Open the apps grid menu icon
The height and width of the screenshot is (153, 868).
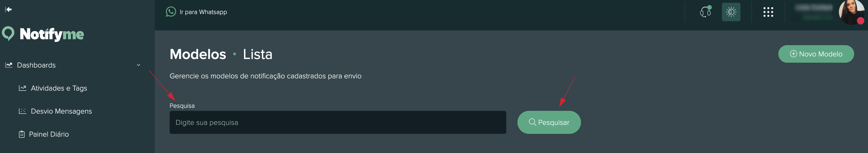pyautogui.click(x=768, y=12)
